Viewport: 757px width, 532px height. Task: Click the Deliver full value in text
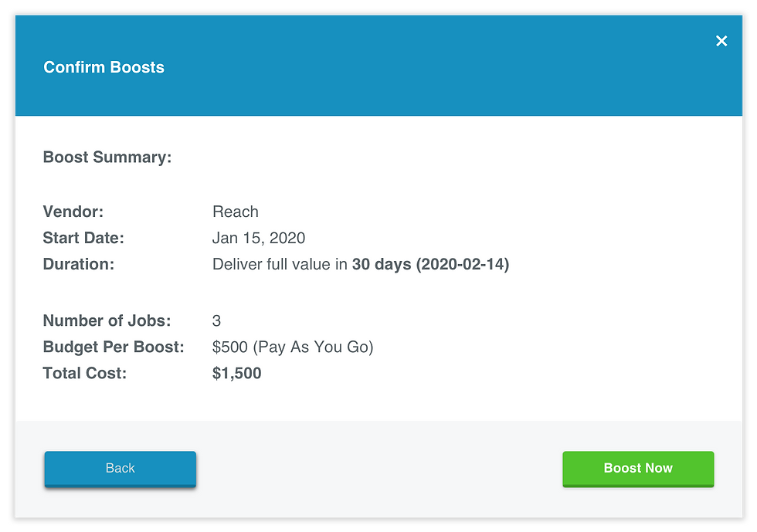click(280, 264)
